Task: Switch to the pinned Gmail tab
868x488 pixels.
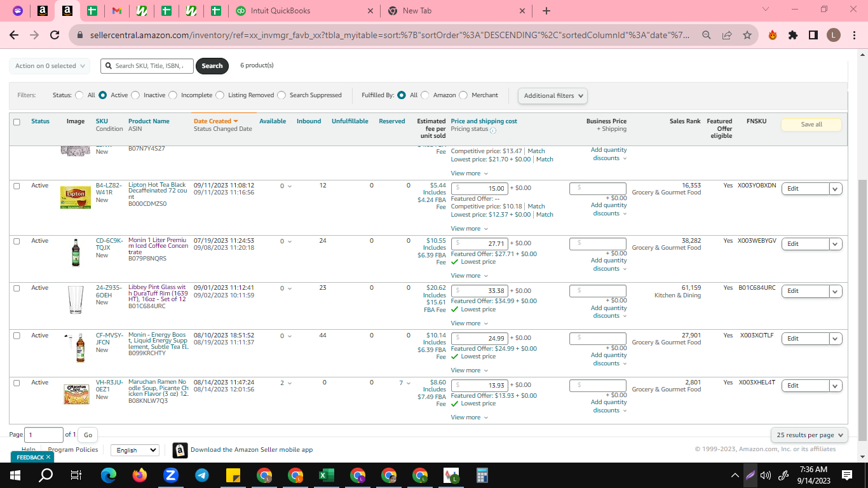Action: click(x=116, y=11)
